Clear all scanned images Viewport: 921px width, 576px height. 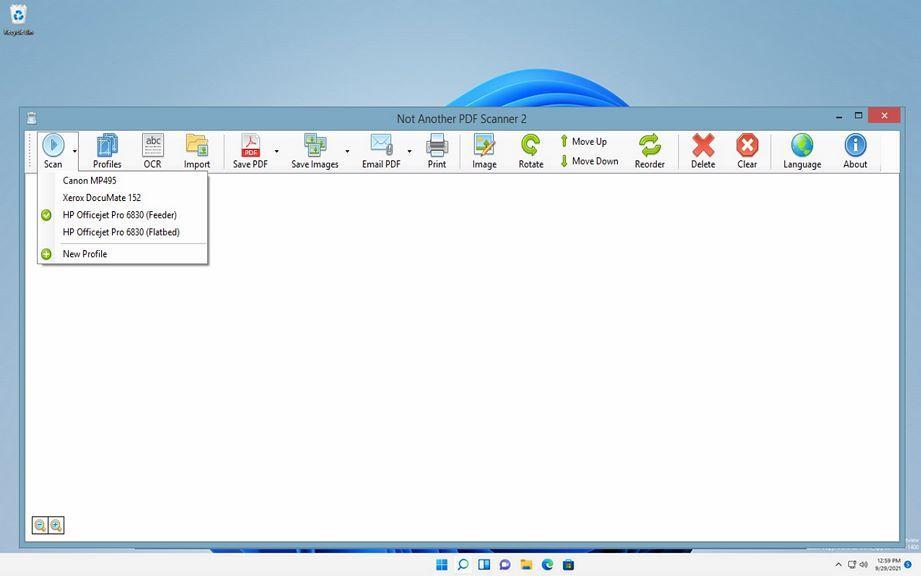point(747,150)
